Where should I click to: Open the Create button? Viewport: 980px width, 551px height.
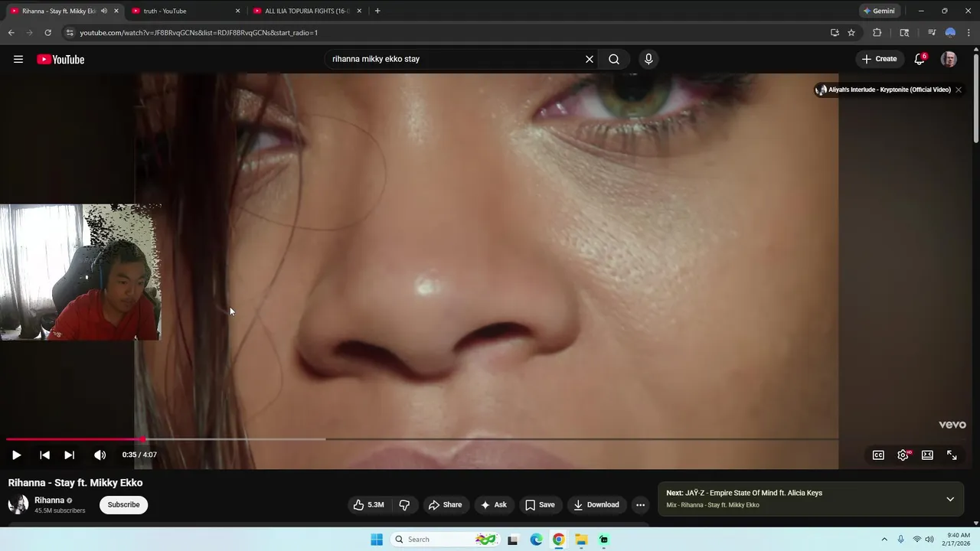(x=879, y=59)
